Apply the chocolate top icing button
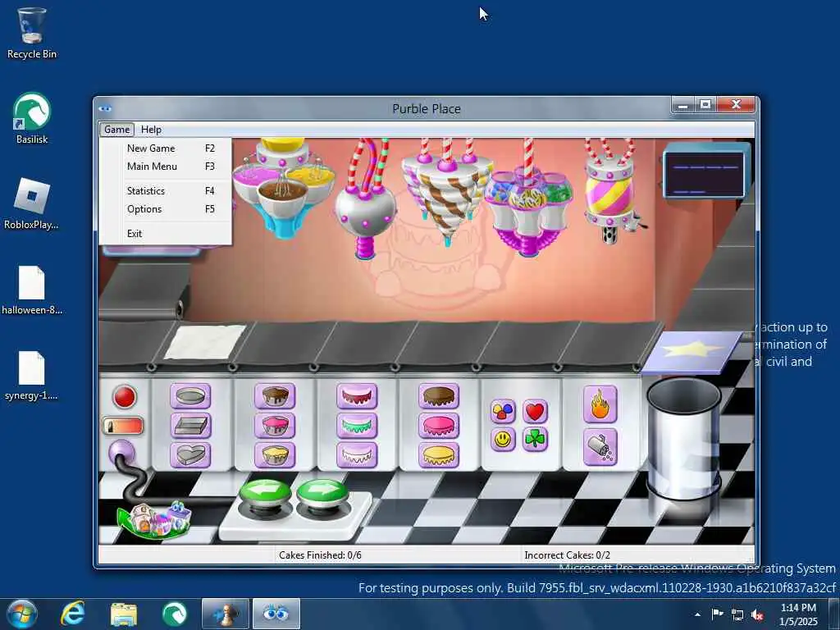The image size is (840, 630). click(439, 396)
